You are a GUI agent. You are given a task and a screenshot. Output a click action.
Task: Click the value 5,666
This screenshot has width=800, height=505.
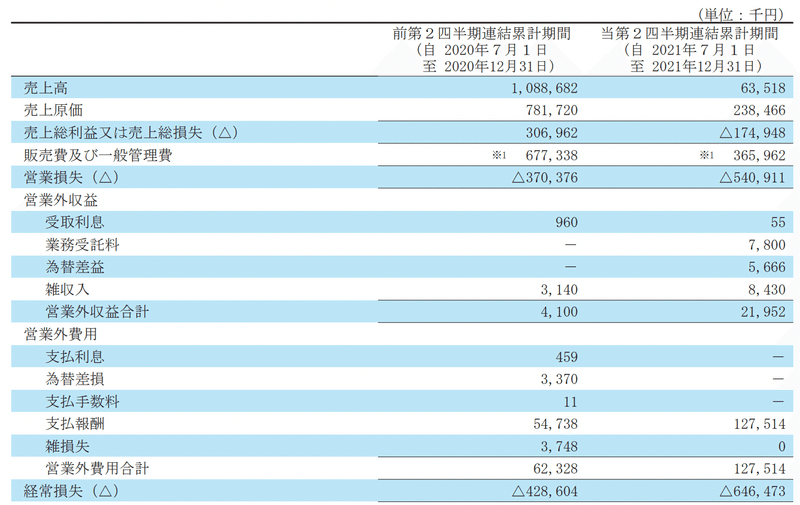click(767, 268)
